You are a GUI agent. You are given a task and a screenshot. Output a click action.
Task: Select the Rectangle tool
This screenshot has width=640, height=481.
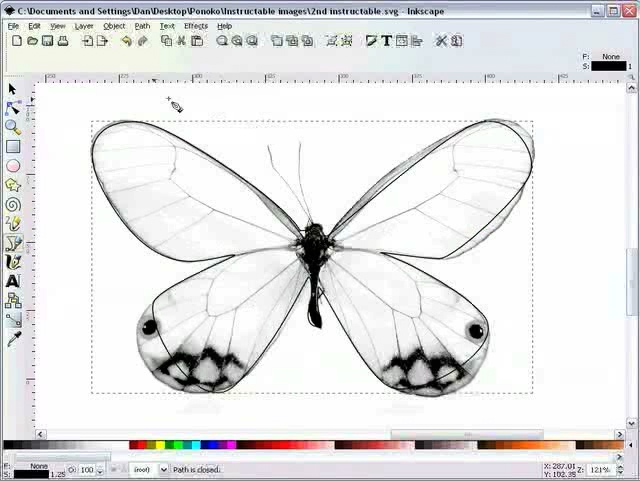13,147
